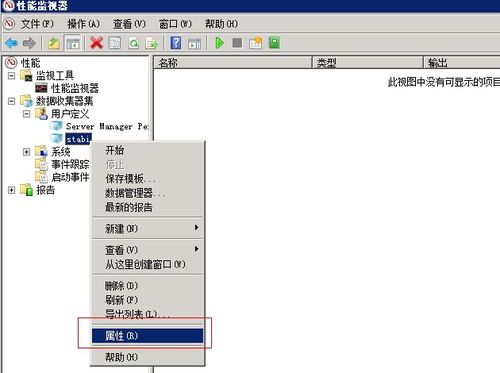
Task: Collapse the 用户定义 tree node
Action: [26, 114]
